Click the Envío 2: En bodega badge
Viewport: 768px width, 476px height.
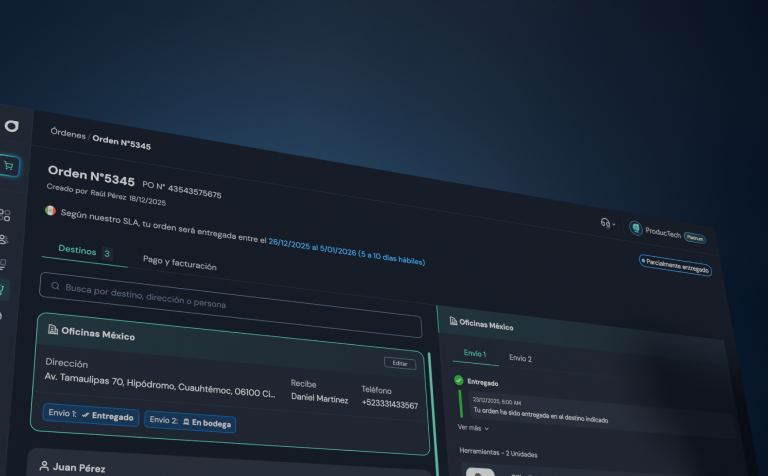pyautogui.click(x=190, y=422)
